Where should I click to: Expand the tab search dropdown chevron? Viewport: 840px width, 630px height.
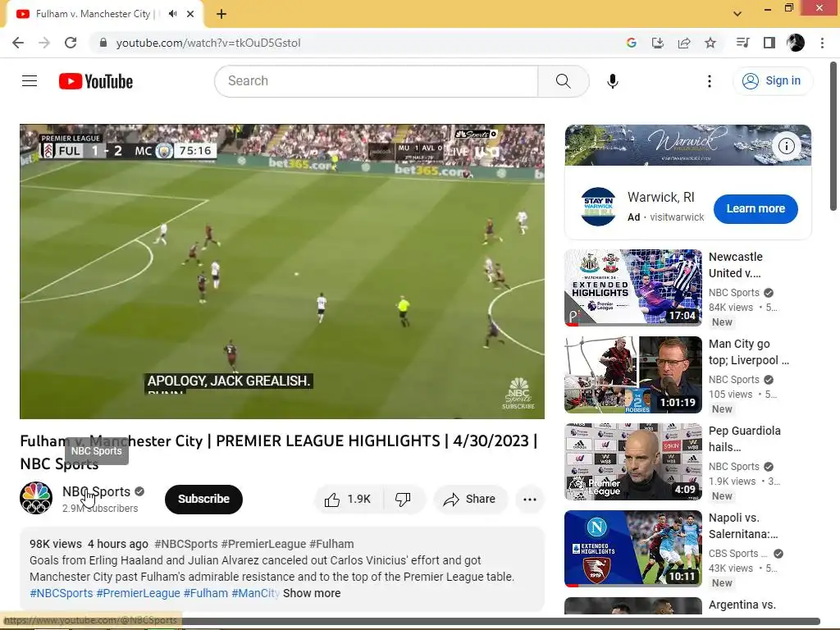pos(737,14)
